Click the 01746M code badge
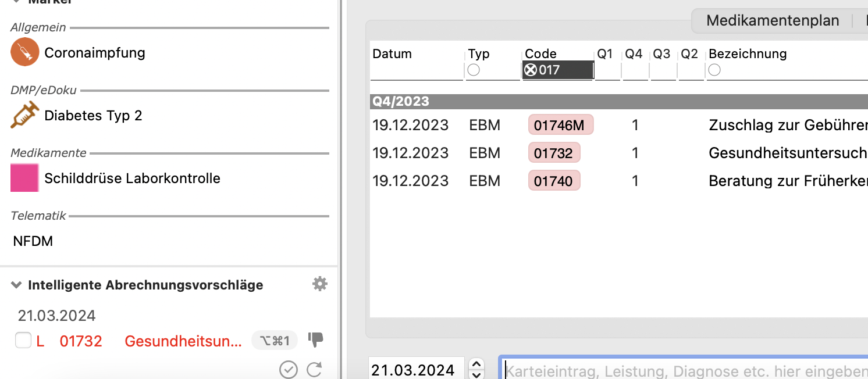The image size is (868, 379). pos(561,125)
